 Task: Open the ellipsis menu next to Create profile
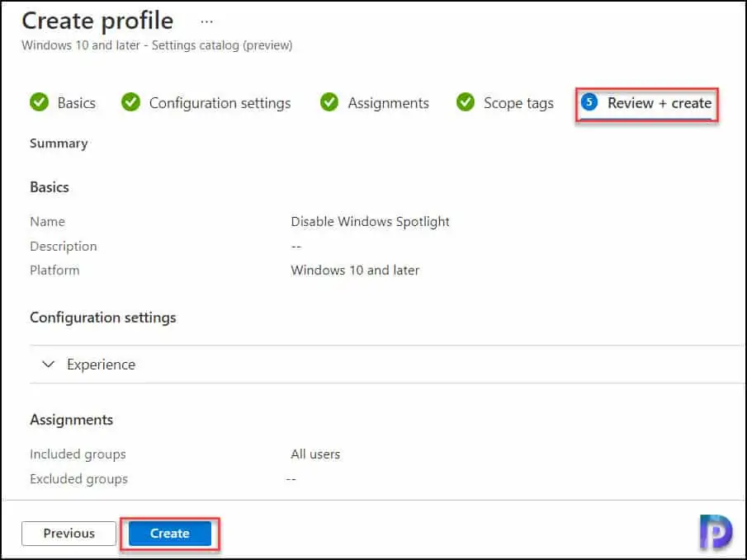click(206, 21)
